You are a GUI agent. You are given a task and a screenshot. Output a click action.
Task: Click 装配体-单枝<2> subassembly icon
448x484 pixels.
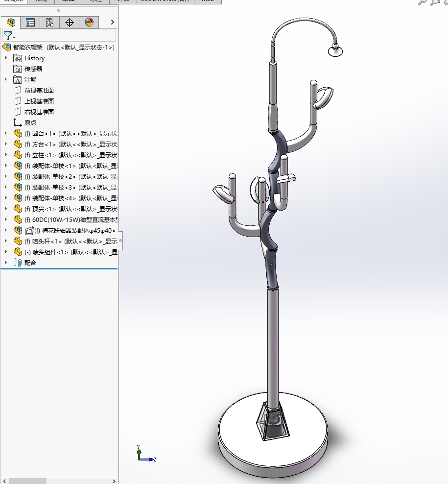click(x=18, y=176)
